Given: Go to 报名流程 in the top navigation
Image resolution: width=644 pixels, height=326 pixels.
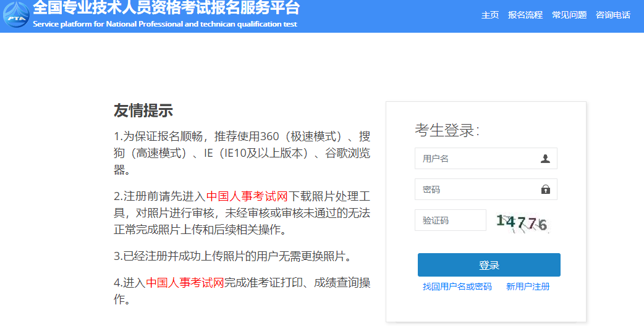Looking at the screenshot, I should [525, 15].
